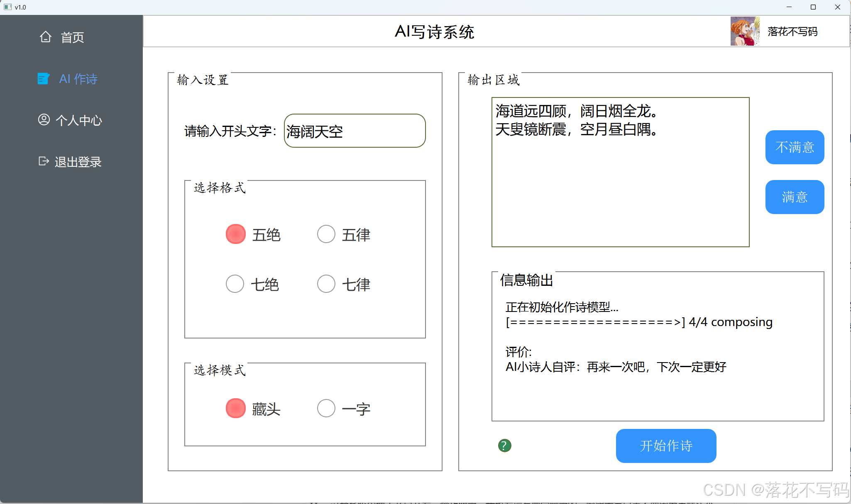
Task: Open 个人中心 via the person icon
Action: pyautogui.click(x=43, y=120)
